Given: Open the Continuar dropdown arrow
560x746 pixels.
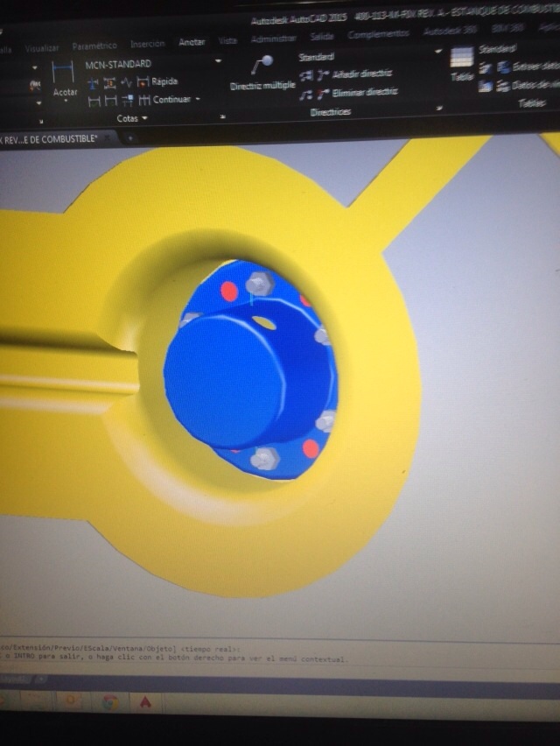Looking at the screenshot, I should pyautogui.click(x=198, y=100).
